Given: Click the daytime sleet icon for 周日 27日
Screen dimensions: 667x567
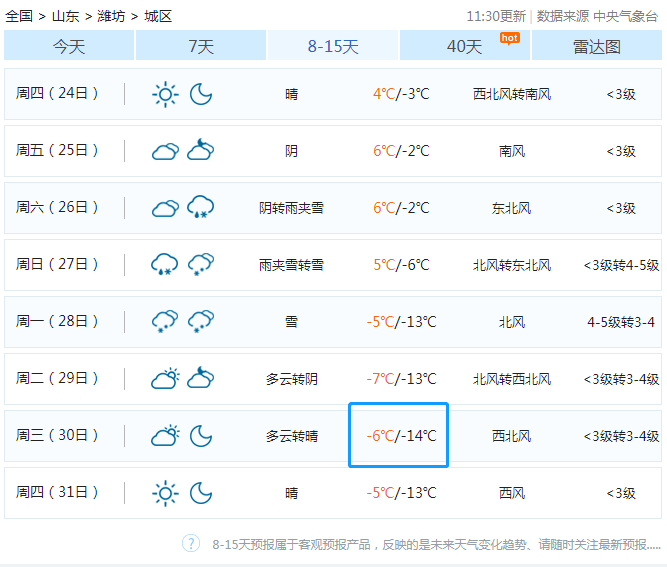Looking at the screenshot, I should (165, 265).
